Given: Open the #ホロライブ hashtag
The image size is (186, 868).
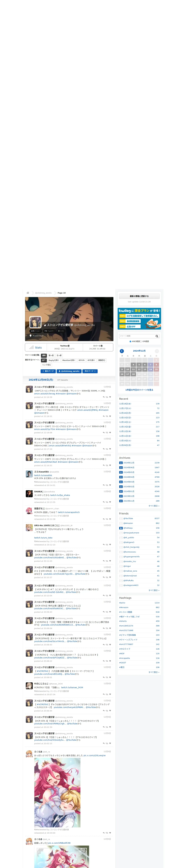Looking at the screenshot, I should point(125,649).
